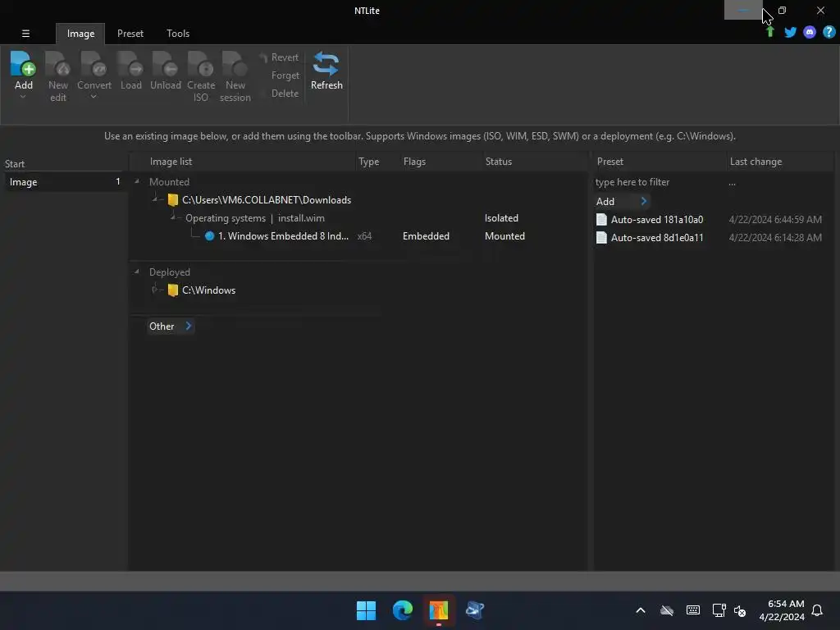The image size is (840, 630).
Task: Refresh the image list
Action: (x=326, y=71)
